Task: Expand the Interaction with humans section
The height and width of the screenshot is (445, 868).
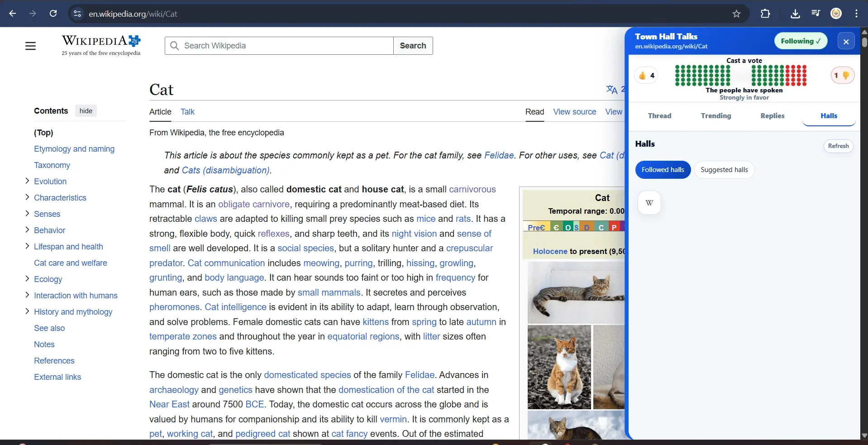Action: (x=27, y=295)
